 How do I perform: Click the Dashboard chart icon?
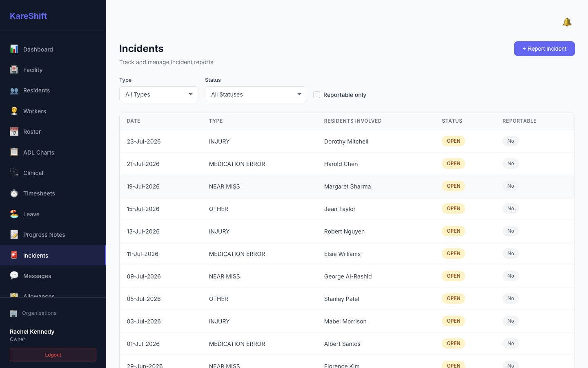point(14,49)
